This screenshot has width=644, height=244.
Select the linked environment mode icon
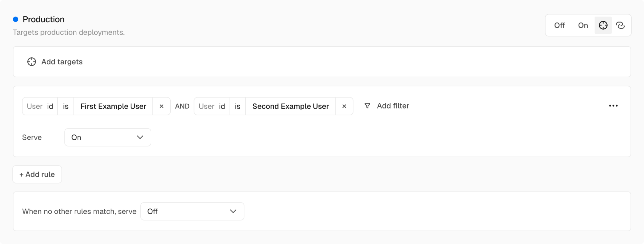(x=620, y=25)
